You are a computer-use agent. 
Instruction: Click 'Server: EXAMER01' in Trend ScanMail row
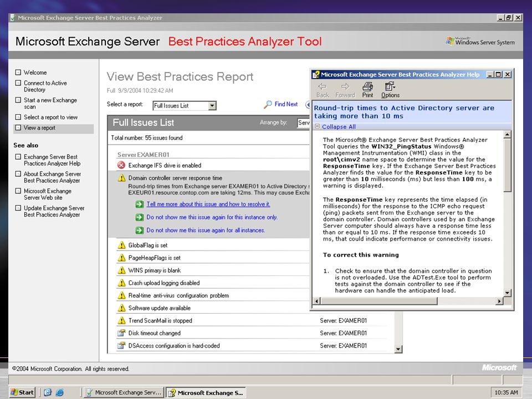[343, 321]
